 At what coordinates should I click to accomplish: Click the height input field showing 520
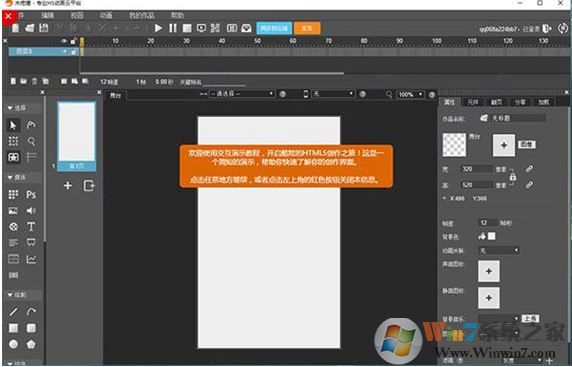point(476,185)
